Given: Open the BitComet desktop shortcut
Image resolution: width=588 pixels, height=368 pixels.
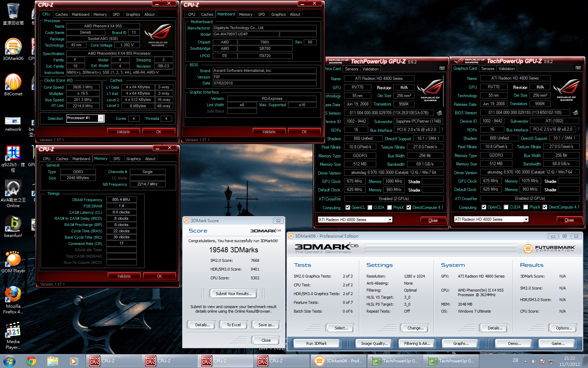Looking at the screenshot, I should pyautogui.click(x=13, y=85).
